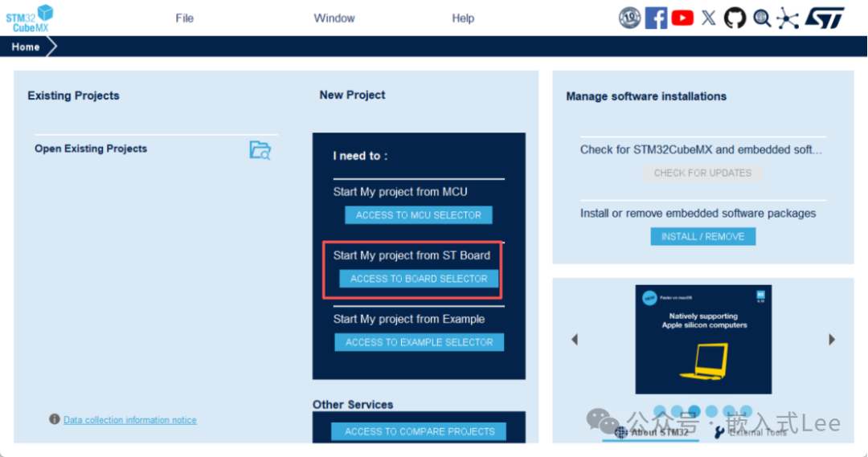Switch to the About STM32 tab
Image resolution: width=868 pixels, height=457 pixels.
click(652, 433)
